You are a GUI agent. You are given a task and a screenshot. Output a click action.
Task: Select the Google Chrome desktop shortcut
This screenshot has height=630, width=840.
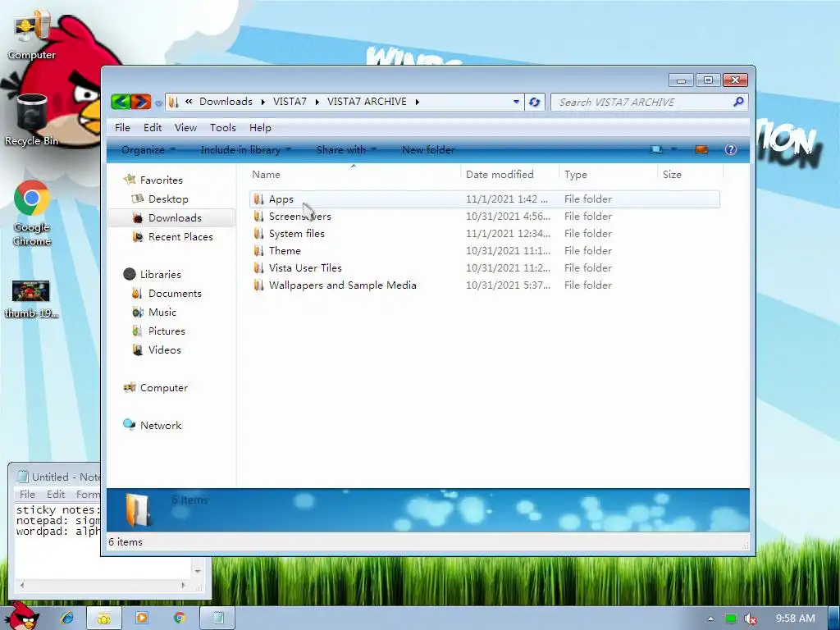pos(32,213)
